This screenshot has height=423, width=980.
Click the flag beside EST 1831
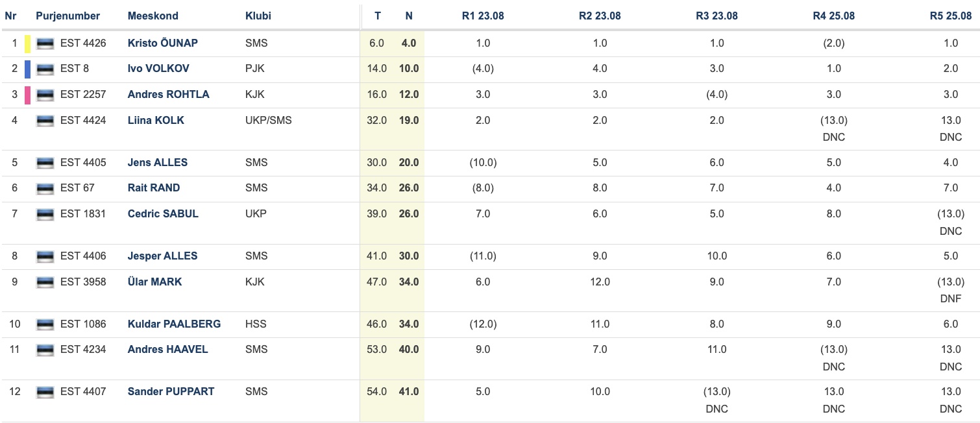pos(45,215)
